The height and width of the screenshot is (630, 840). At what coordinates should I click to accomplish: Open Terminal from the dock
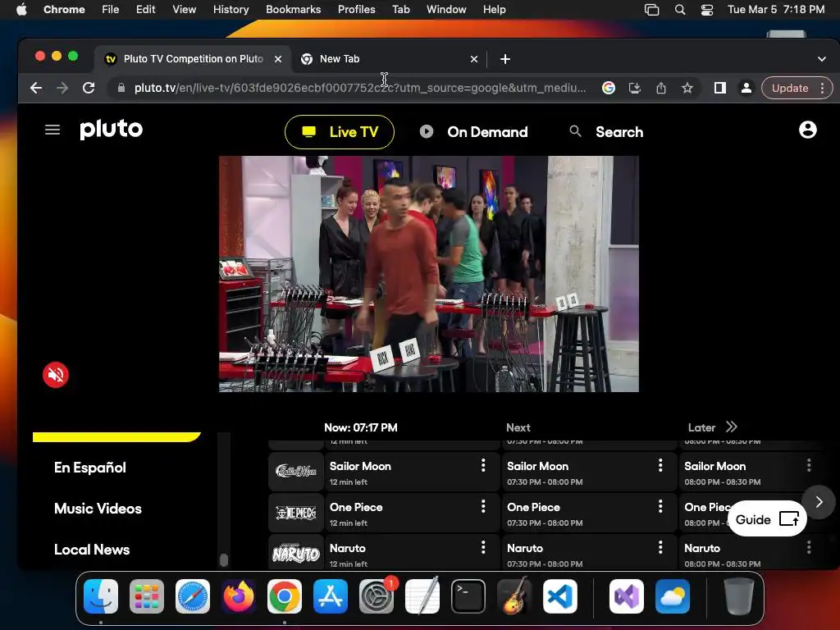468,596
